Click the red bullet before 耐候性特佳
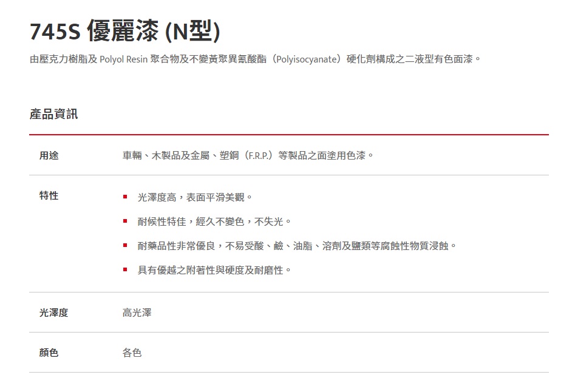This screenshot has width=572, height=392. [x=124, y=221]
